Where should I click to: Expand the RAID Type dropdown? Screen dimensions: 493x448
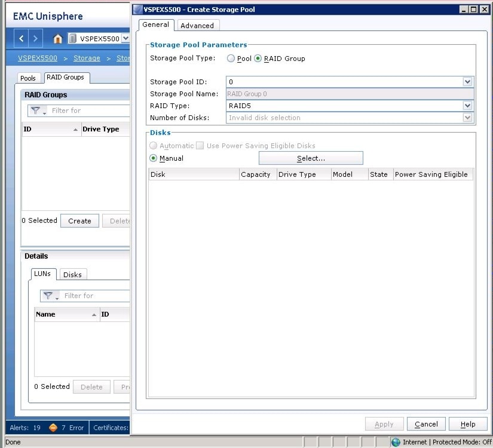[467, 106]
